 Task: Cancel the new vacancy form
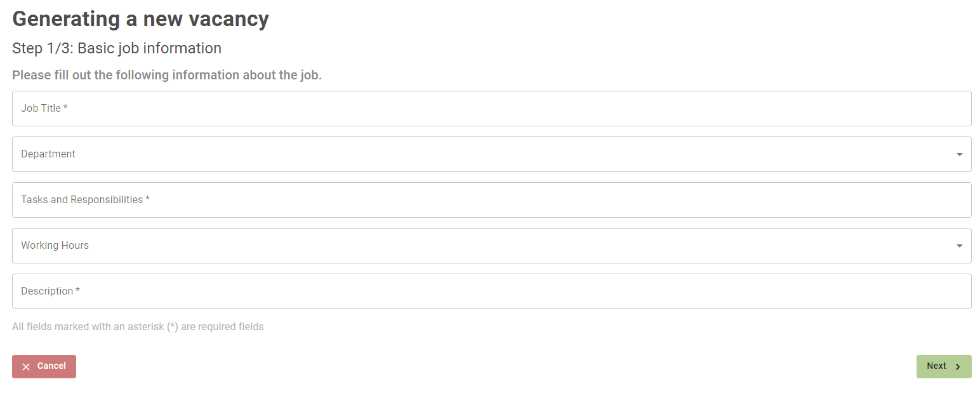point(44,366)
